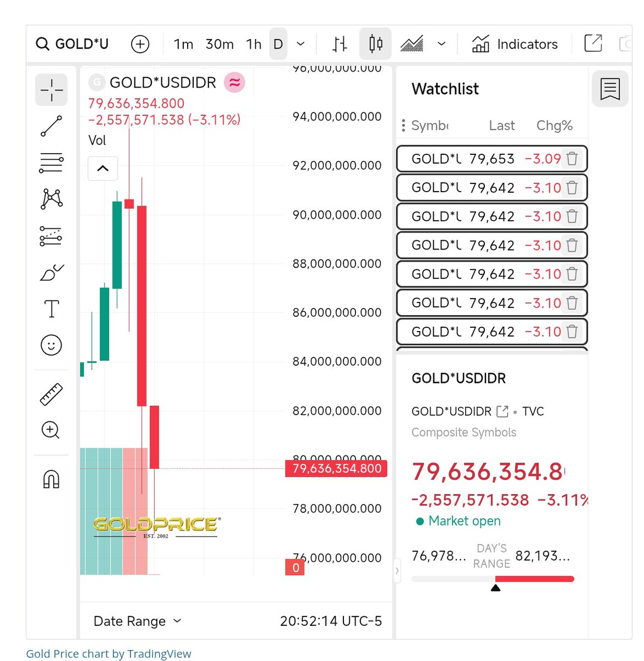Select watchlist row with -3.09 change
The image size is (644, 661).
[492, 159]
